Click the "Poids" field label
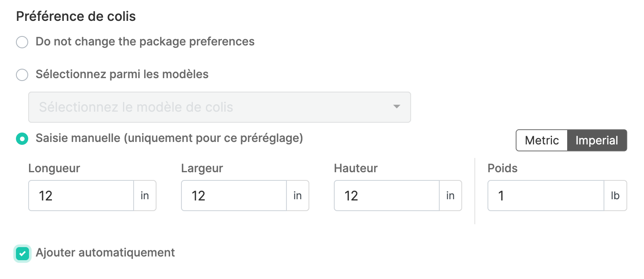644x279 pixels. 502,168
